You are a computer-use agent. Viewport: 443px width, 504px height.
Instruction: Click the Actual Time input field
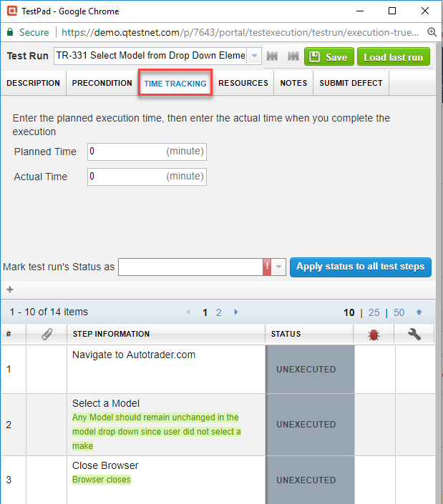[x=147, y=177]
